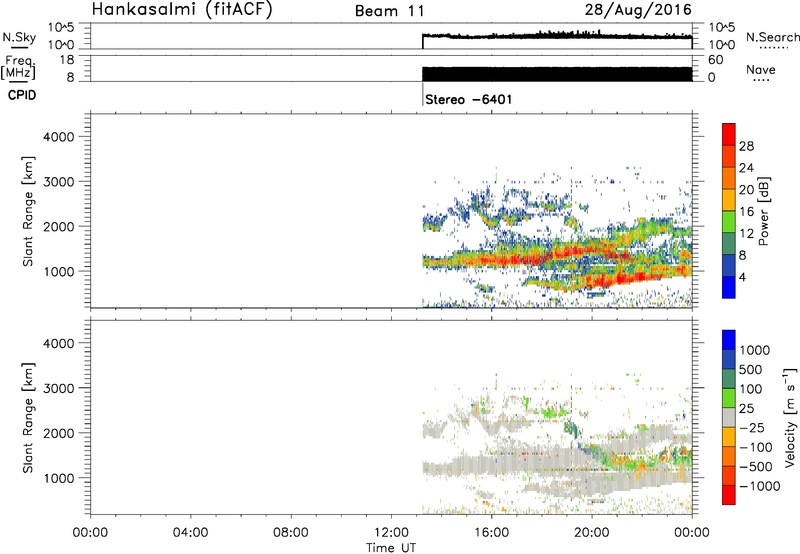This screenshot has height=554, width=800.
Task: Click Slant Range [km] label of power panel
Action: pyautogui.click(x=28, y=211)
